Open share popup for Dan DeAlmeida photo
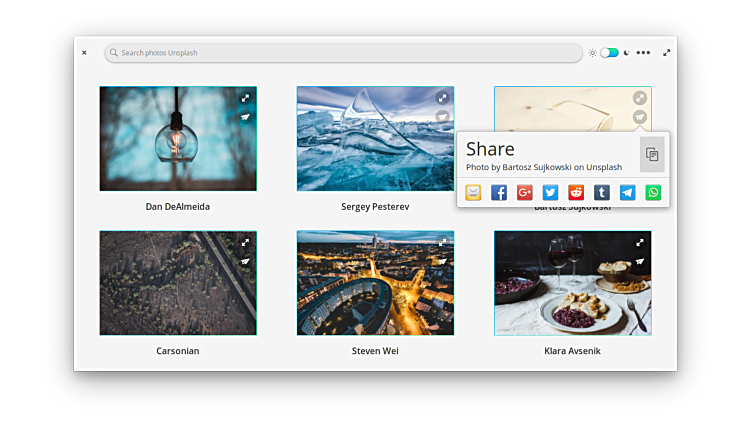 tap(245, 117)
